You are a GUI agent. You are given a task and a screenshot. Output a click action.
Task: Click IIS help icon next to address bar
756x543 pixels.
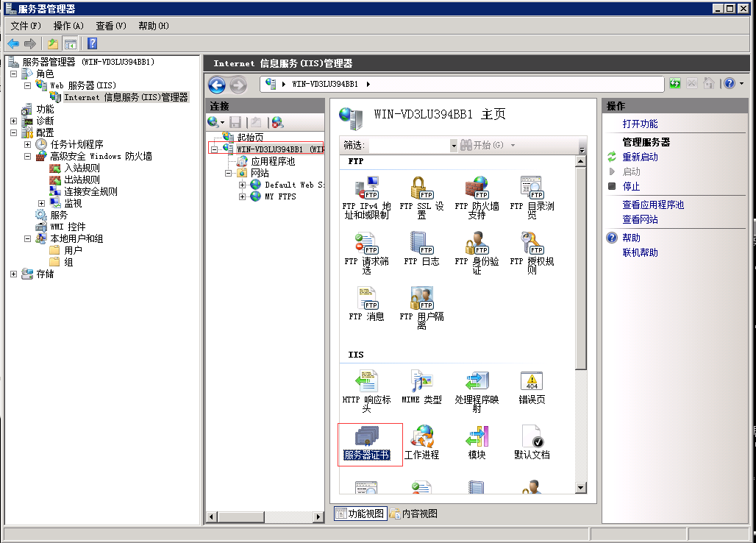click(730, 83)
